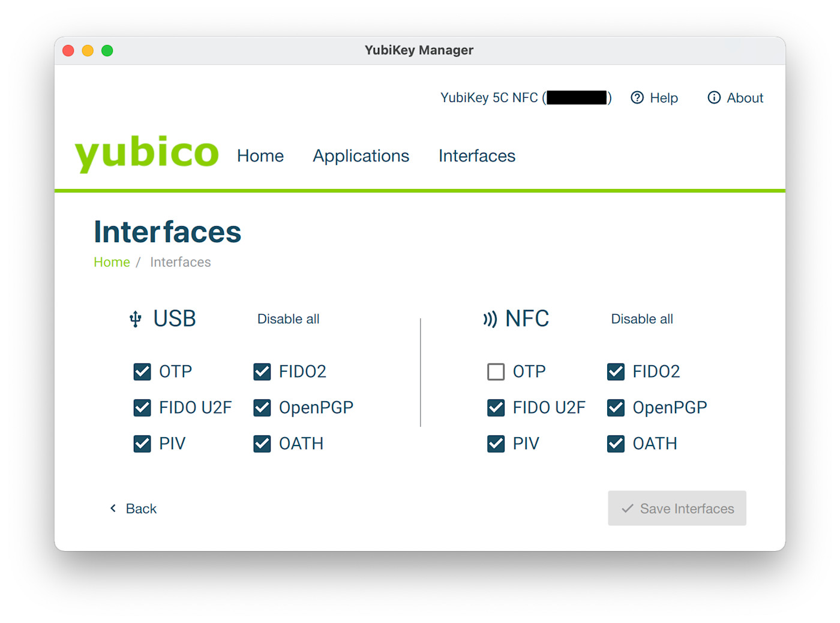Viewport: 840px width, 623px height.
Task: Switch to the Applications page
Action: click(361, 156)
